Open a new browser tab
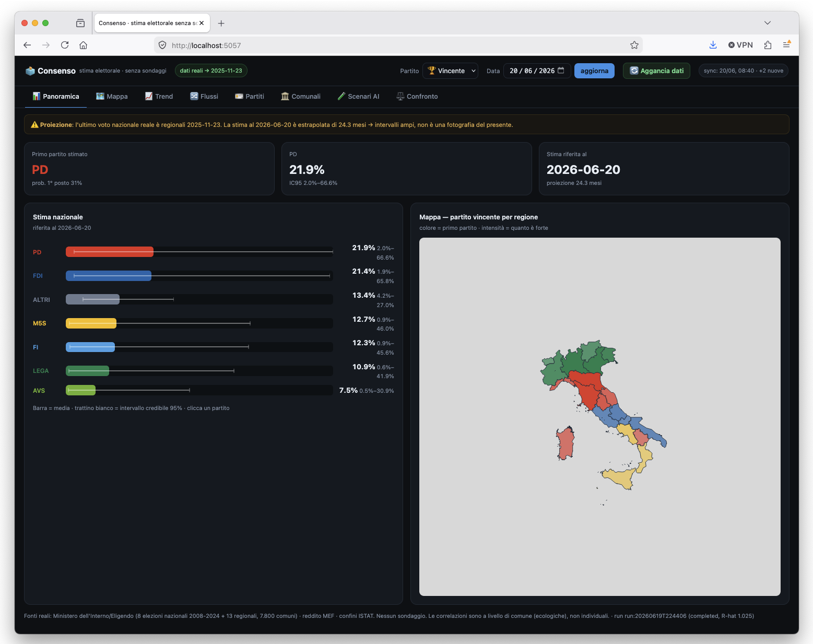 [x=221, y=23]
